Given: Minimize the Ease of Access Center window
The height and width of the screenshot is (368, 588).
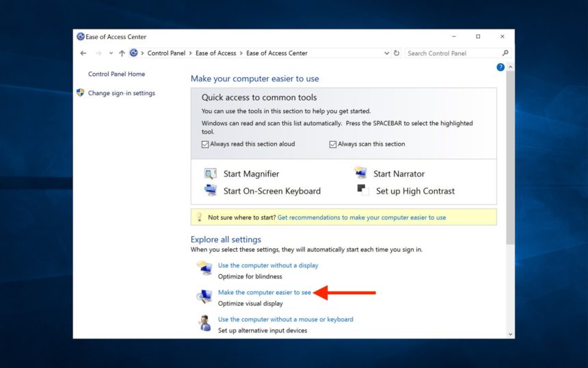Looking at the screenshot, I should (454, 36).
